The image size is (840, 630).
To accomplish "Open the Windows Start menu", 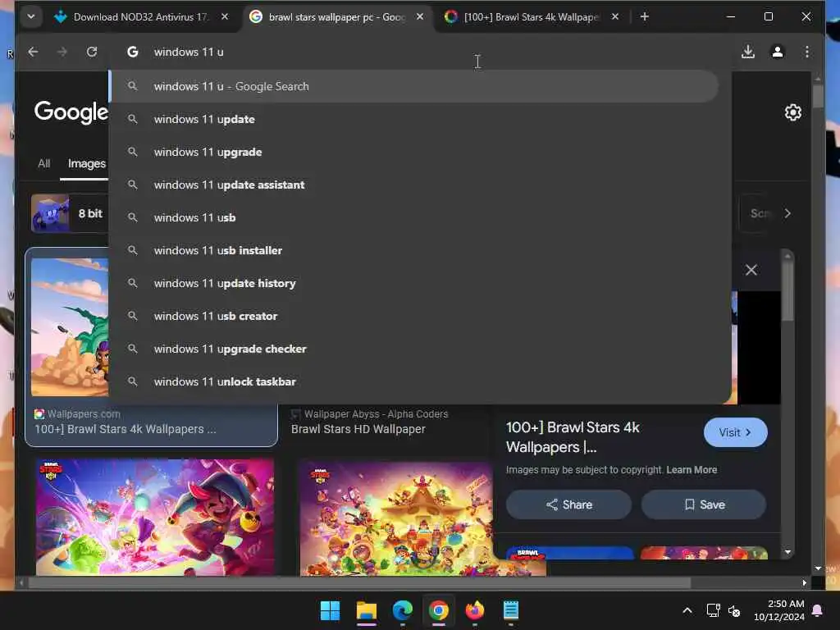I will (x=330, y=610).
